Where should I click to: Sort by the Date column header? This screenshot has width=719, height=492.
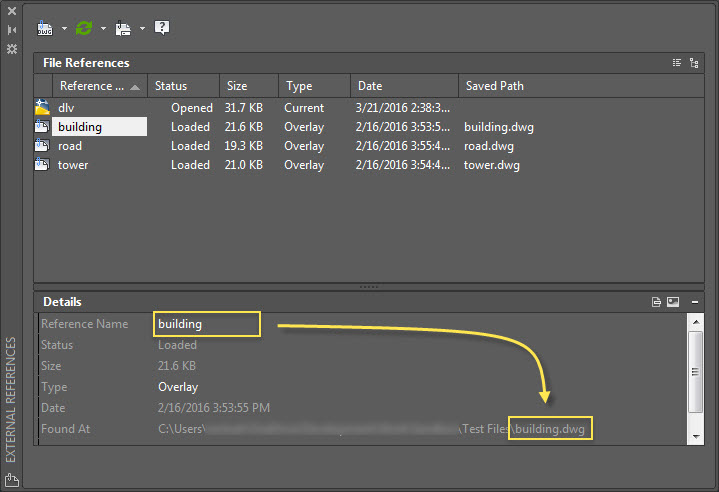404,86
